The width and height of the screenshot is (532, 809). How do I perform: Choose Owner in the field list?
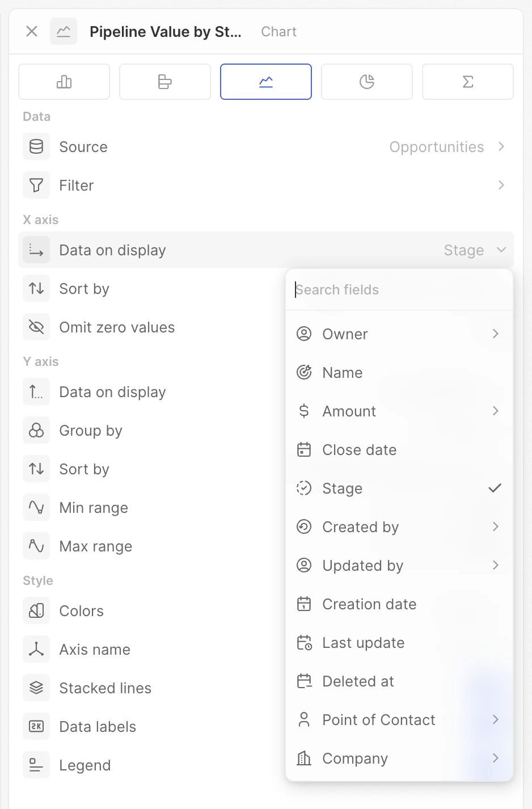(x=399, y=334)
